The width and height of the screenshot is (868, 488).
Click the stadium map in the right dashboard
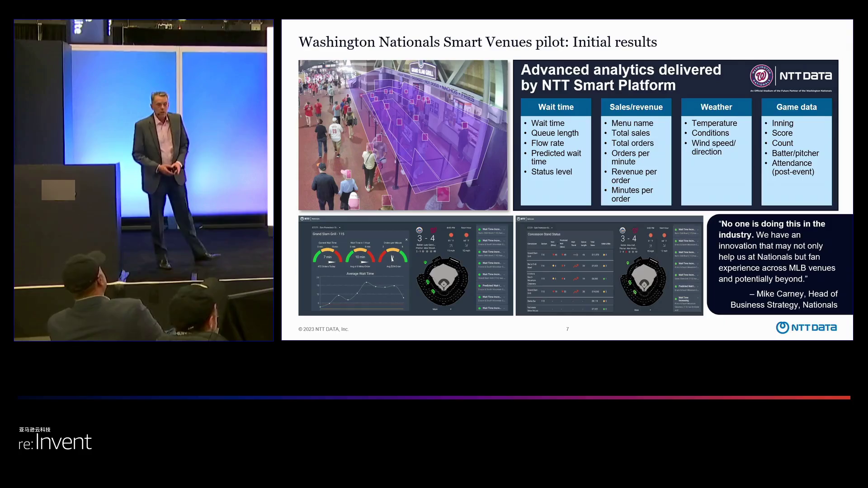644,282
